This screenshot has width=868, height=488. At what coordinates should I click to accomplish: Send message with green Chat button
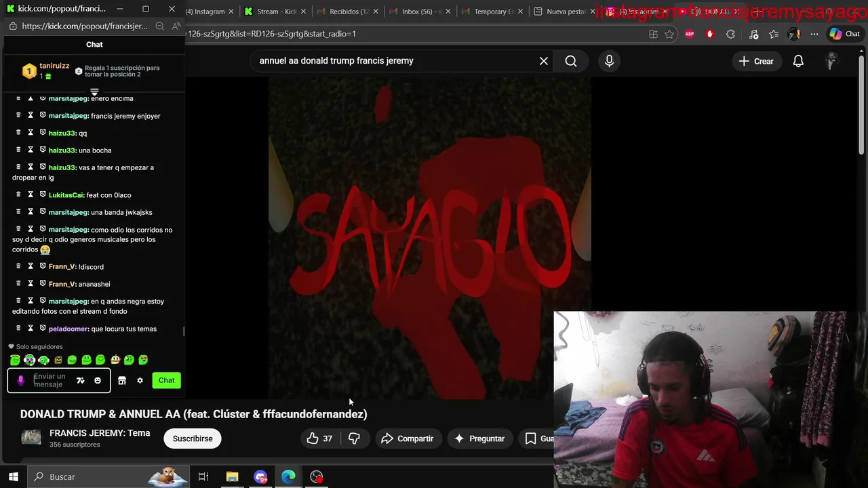click(x=167, y=380)
